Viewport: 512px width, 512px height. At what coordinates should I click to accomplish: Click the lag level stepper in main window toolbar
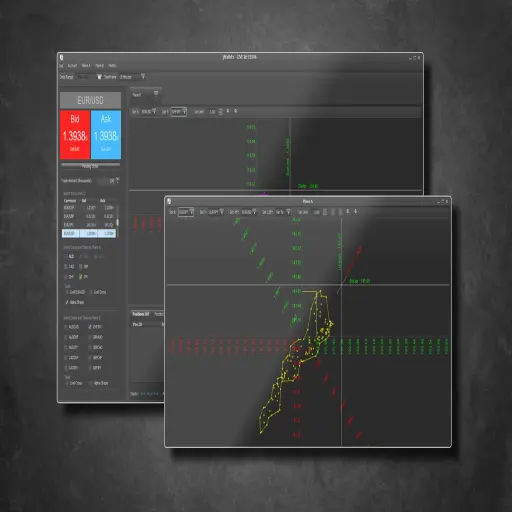click(x=220, y=112)
